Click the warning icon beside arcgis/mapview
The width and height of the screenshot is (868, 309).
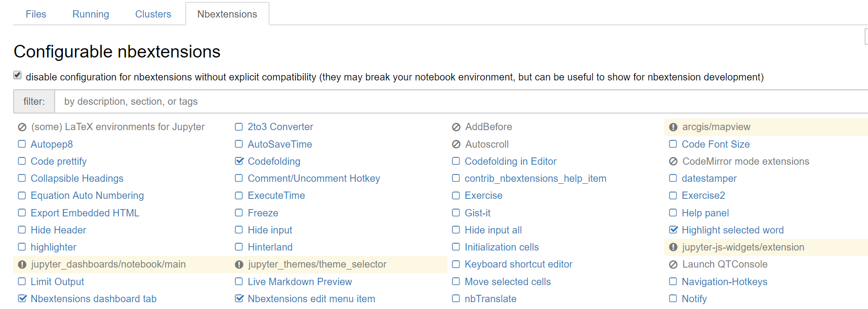pos(673,127)
